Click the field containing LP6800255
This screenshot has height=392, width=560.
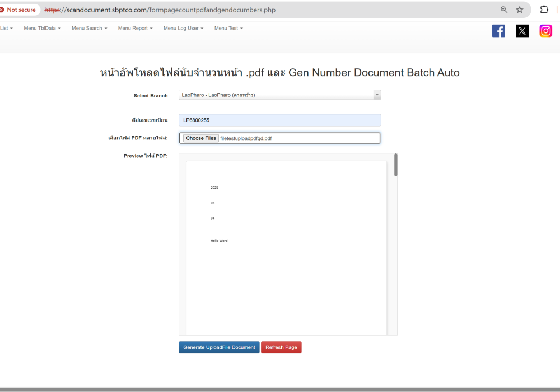(279, 120)
